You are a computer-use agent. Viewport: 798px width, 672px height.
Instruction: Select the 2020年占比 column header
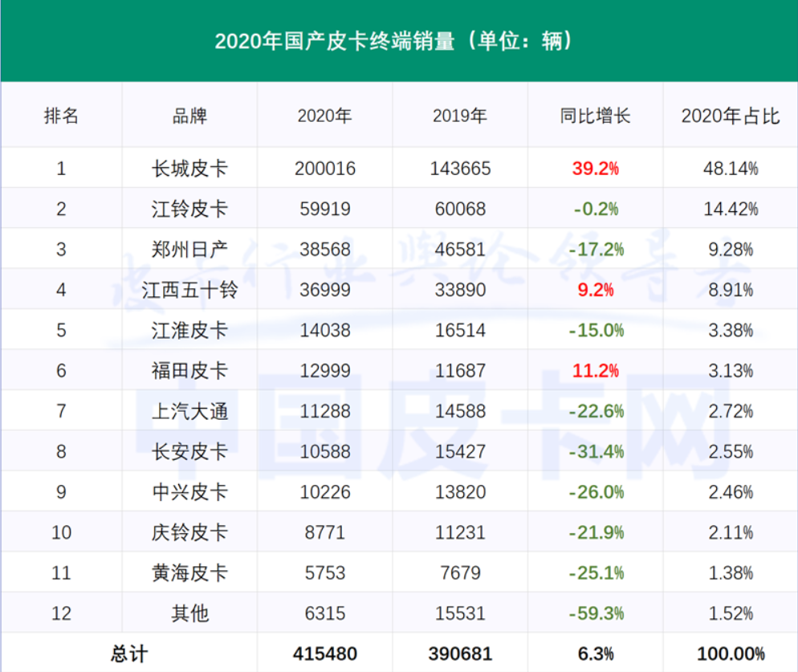tap(731, 116)
